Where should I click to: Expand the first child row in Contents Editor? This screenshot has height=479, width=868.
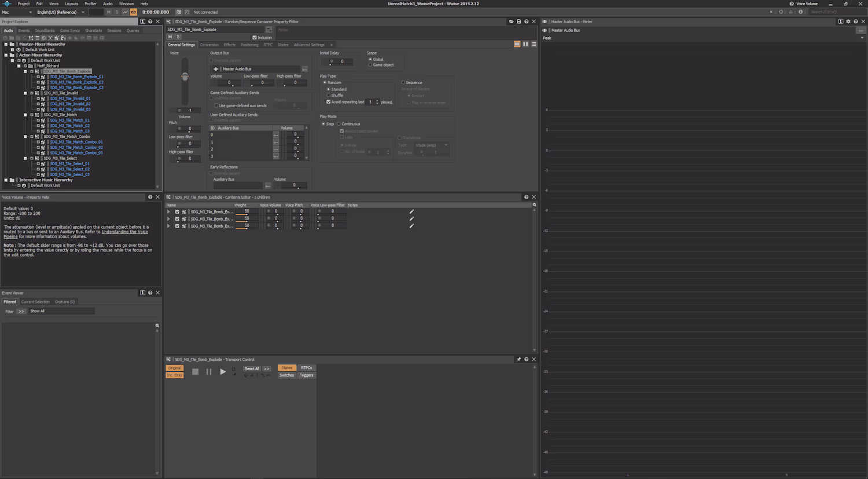click(x=169, y=211)
